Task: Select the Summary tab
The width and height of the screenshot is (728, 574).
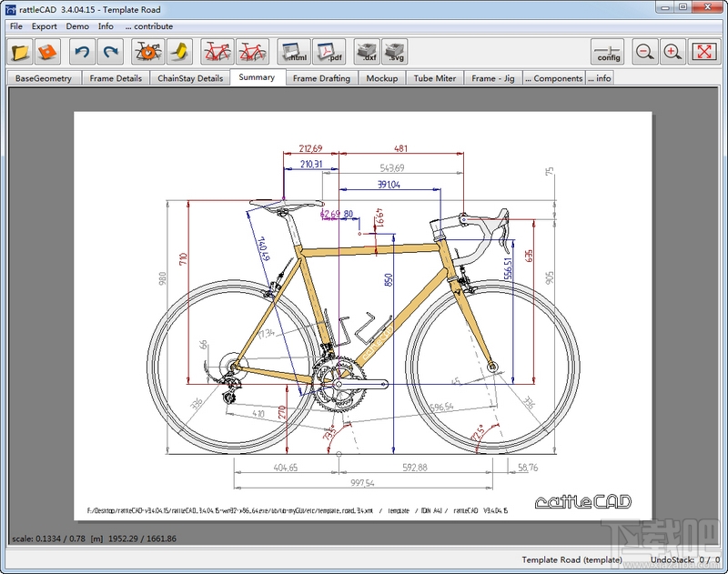Action: [x=257, y=77]
